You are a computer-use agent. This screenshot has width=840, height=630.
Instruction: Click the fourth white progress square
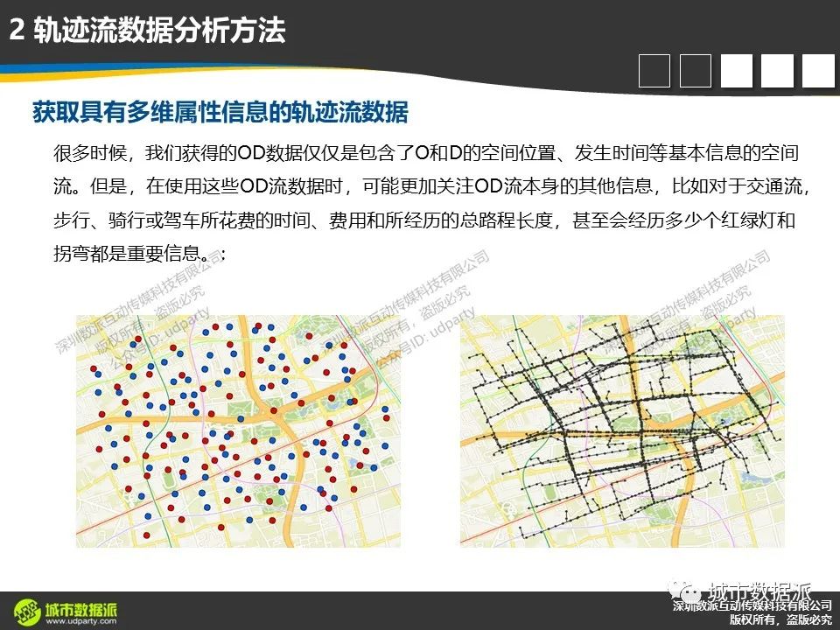tap(777, 71)
